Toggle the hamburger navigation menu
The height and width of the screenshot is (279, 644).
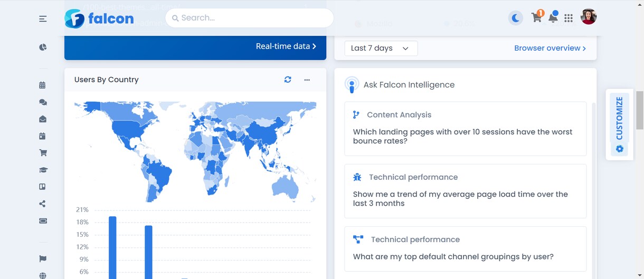click(x=43, y=18)
